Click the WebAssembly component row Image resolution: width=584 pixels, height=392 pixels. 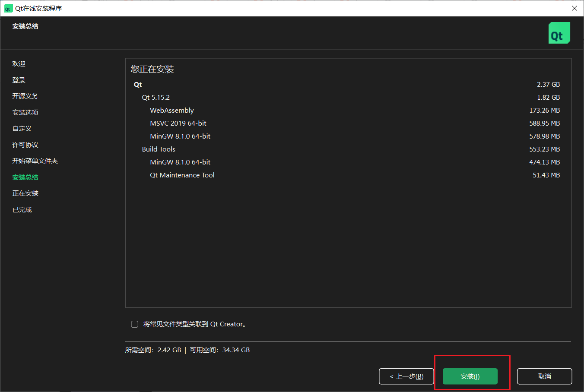click(347, 111)
